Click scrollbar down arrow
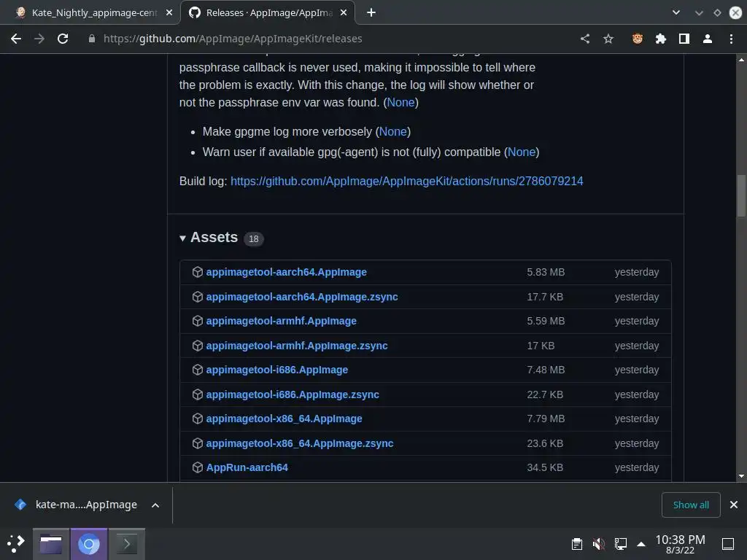This screenshot has height=560, width=747. (741, 476)
